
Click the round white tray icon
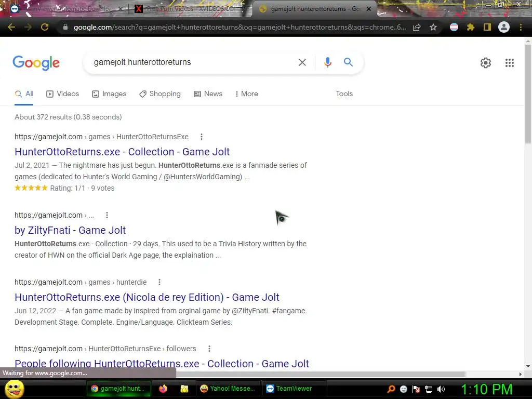pyautogui.click(x=403, y=389)
